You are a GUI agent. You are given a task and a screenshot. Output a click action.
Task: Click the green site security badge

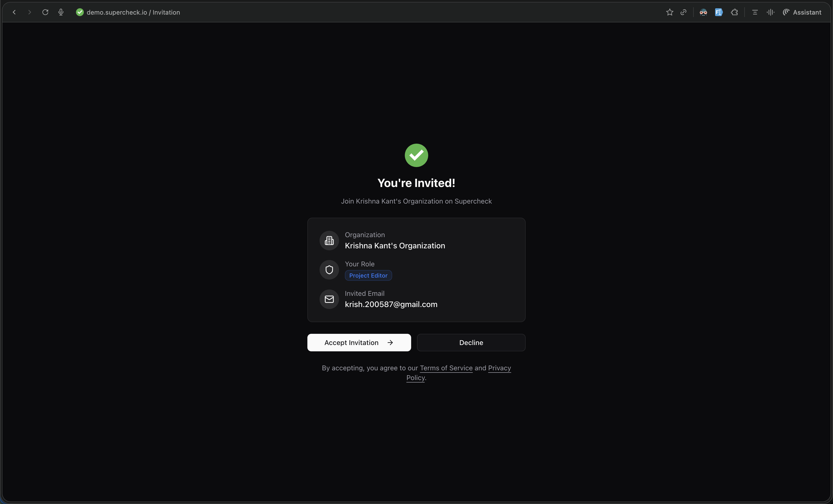80,12
